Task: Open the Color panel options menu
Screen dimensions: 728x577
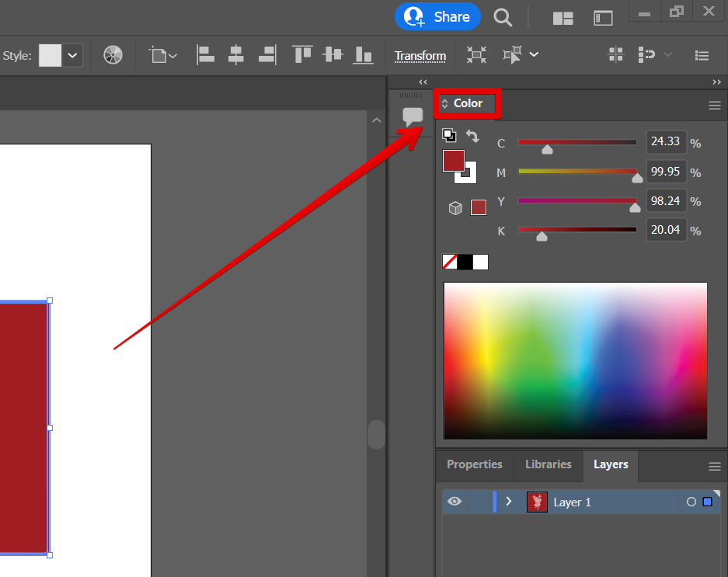Action: (x=714, y=106)
